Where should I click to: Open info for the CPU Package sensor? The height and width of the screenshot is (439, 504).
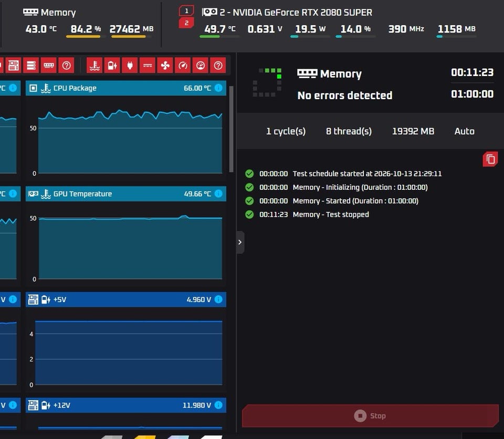[x=218, y=88]
